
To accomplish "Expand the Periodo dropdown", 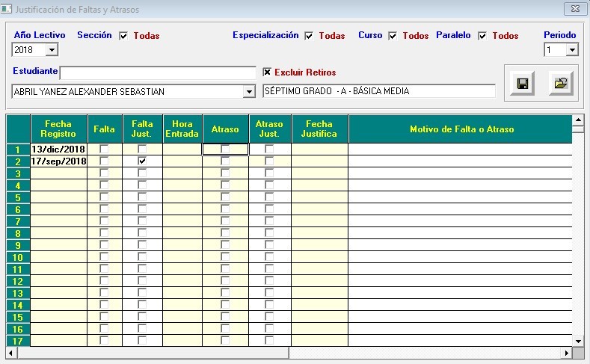I will pos(572,50).
